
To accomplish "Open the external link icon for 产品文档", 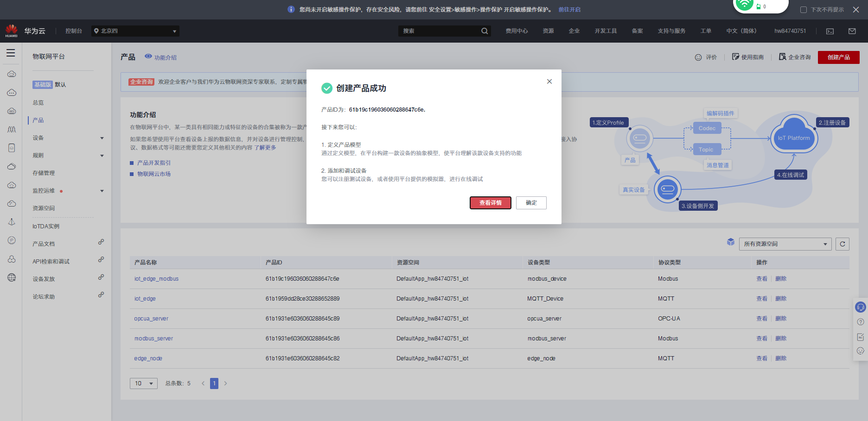I will click(101, 242).
